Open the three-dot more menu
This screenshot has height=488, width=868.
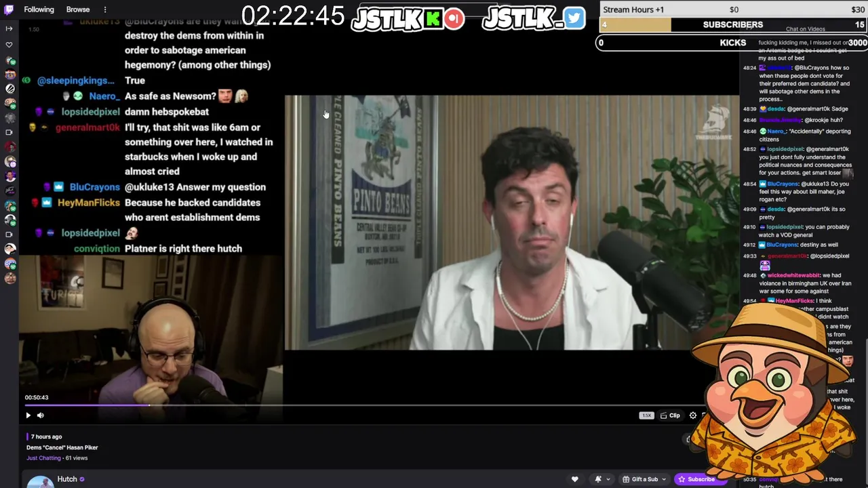[105, 9]
